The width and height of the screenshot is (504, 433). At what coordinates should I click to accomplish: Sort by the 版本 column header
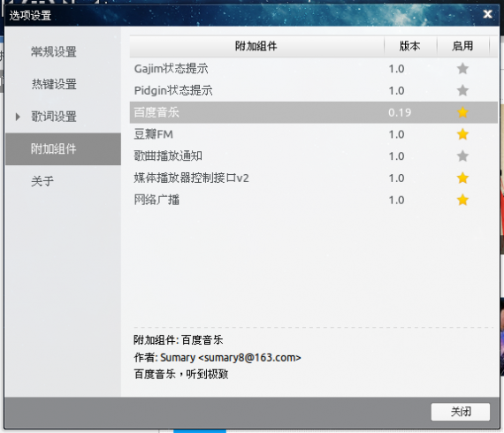[x=410, y=46]
